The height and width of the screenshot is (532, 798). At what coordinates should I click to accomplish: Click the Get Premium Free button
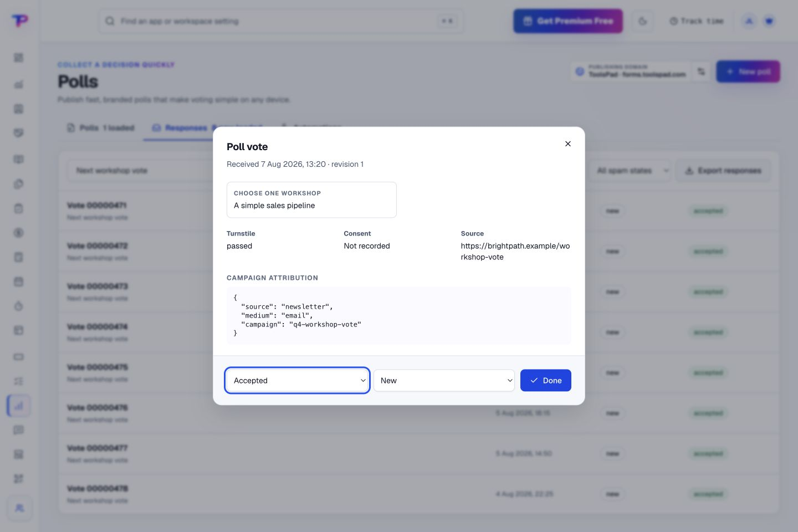(x=568, y=21)
